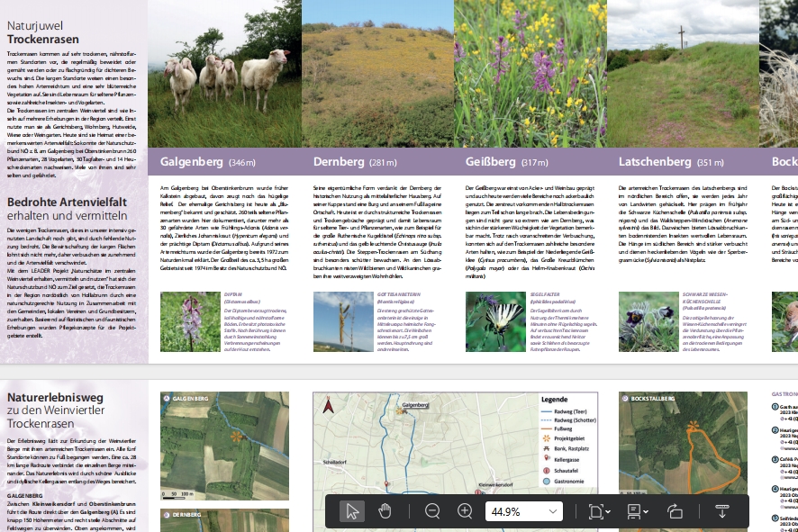Click the north arrow on the overview map
Viewport: 798px width, 532px height.
328,406
